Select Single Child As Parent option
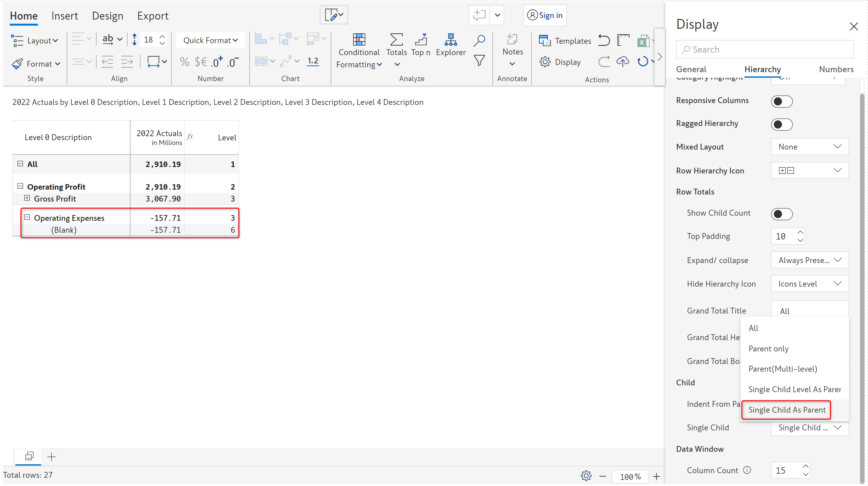 [786, 410]
